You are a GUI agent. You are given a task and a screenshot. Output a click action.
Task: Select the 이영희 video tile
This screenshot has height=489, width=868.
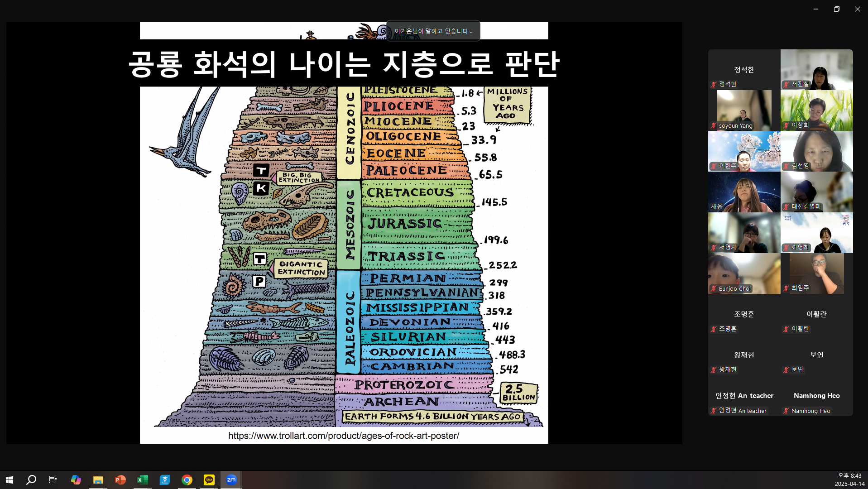(x=817, y=233)
